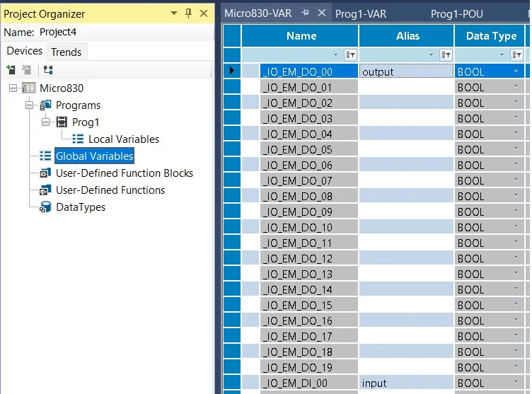Click the Global Variables list icon
The image size is (532, 394).
pyautogui.click(x=45, y=156)
